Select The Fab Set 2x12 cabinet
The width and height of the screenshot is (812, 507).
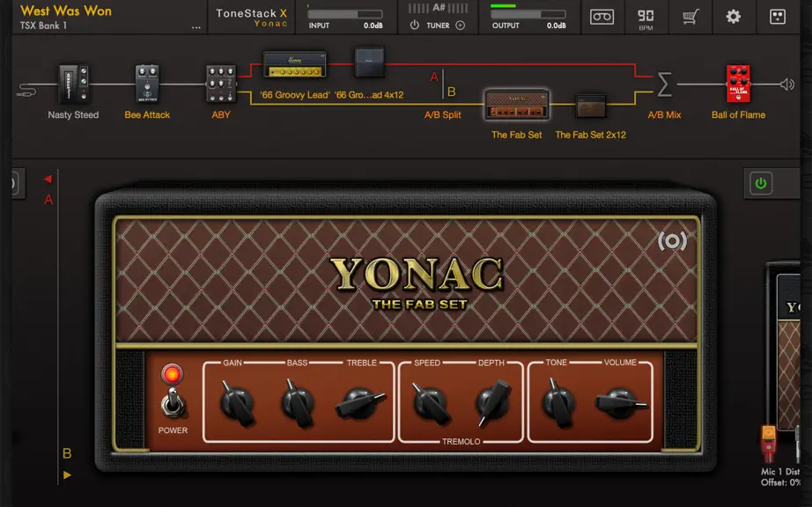[591, 106]
